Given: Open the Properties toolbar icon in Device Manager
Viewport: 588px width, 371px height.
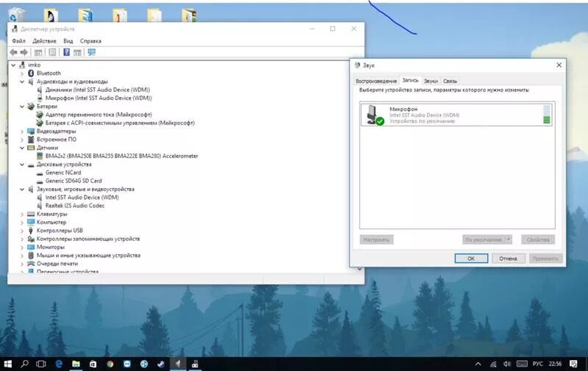Looking at the screenshot, I should pos(52,52).
